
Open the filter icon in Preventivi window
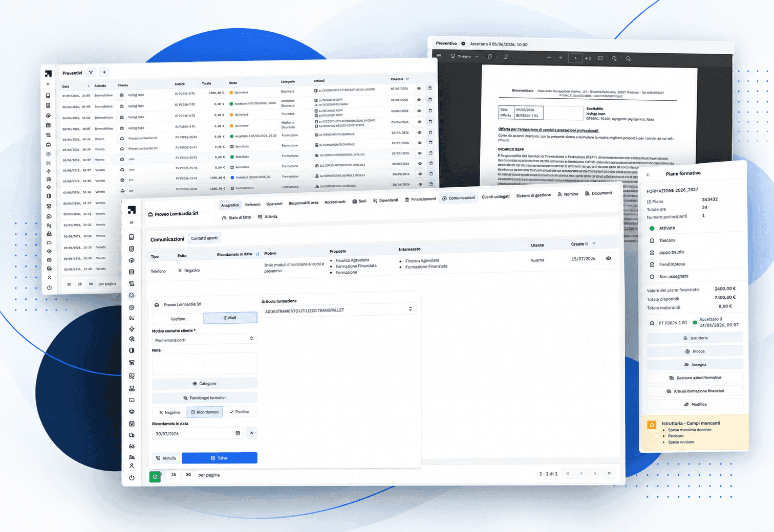(91, 73)
